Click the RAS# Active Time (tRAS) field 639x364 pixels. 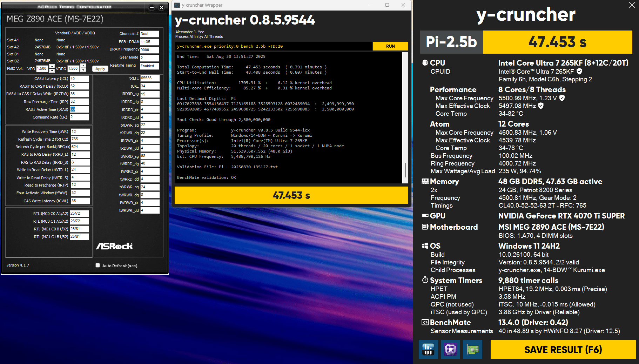pyautogui.click(x=79, y=109)
